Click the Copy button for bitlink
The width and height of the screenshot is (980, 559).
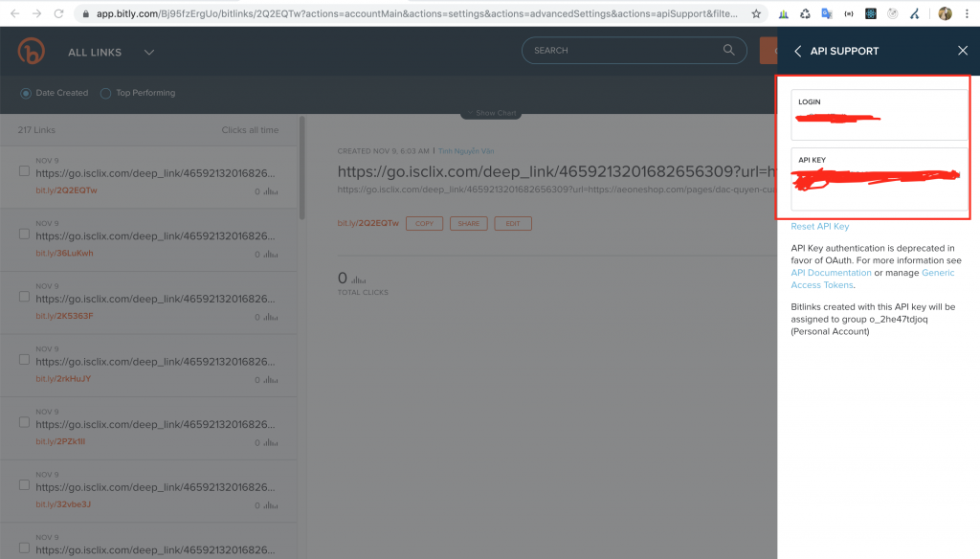coord(423,223)
